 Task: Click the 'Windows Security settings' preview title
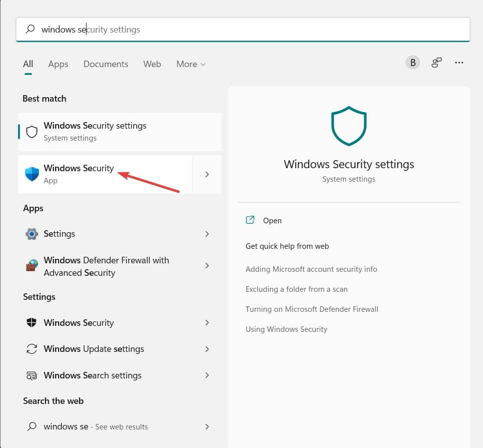coord(349,164)
